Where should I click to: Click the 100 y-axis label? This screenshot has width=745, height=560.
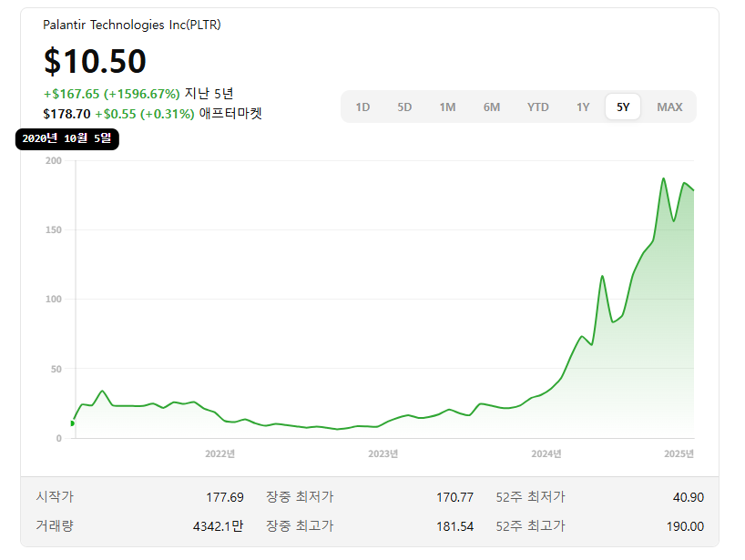[54, 300]
